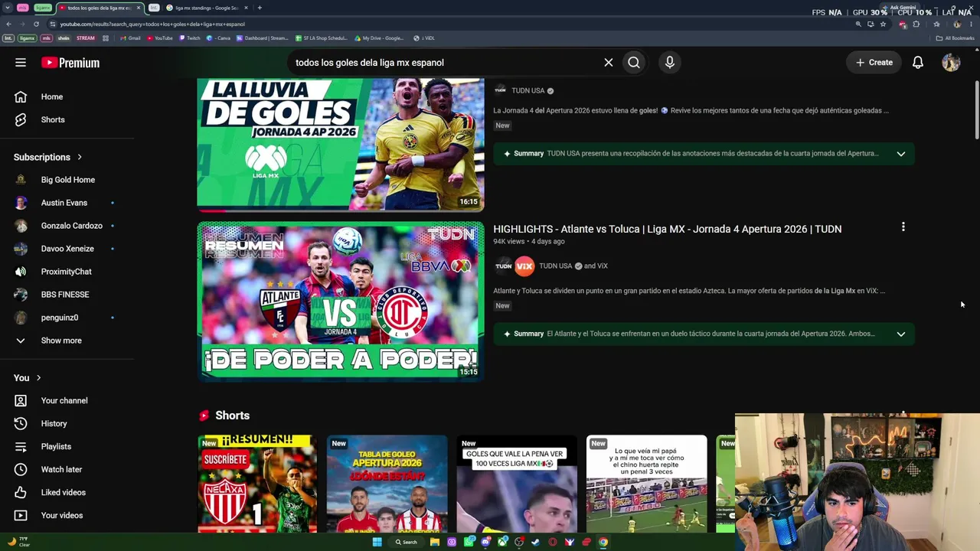Click the YouTube search input field
This screenshot has width=980, height=551.
tap(444, 63)
